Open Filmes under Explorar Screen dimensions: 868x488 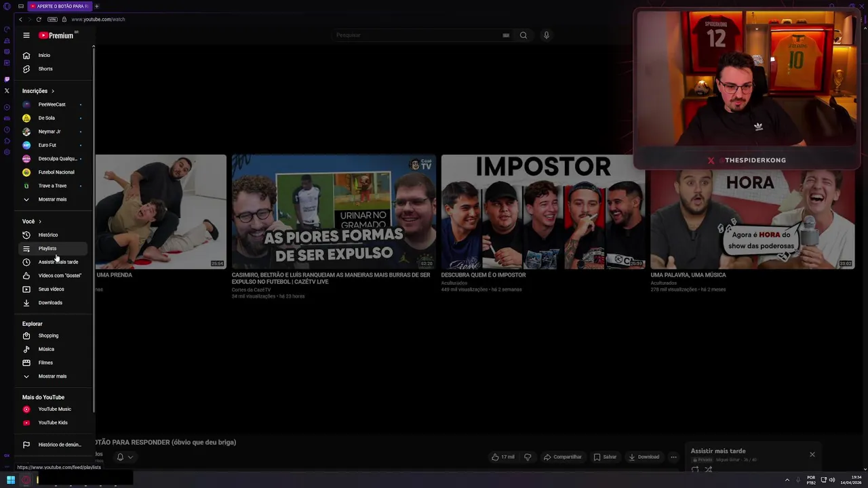tap(54, 363)
